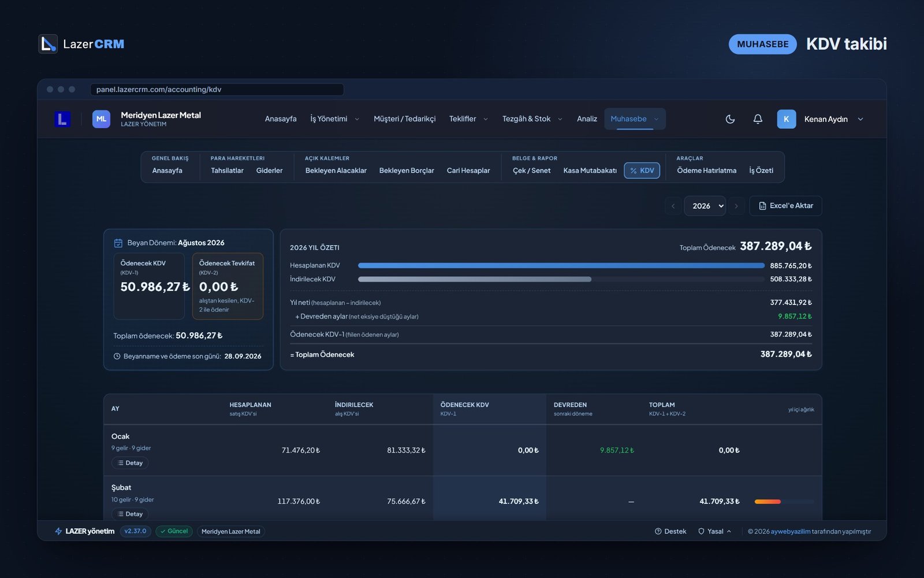Image resolution: width=924 pixels, height=578 pixels.
Task: Expand the Teklifler menu
Action: tap(468, 119)
